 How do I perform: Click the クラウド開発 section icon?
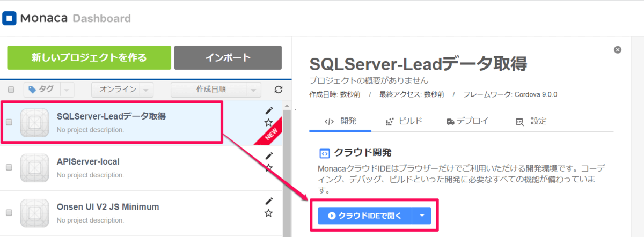click(x=324, y=153)
